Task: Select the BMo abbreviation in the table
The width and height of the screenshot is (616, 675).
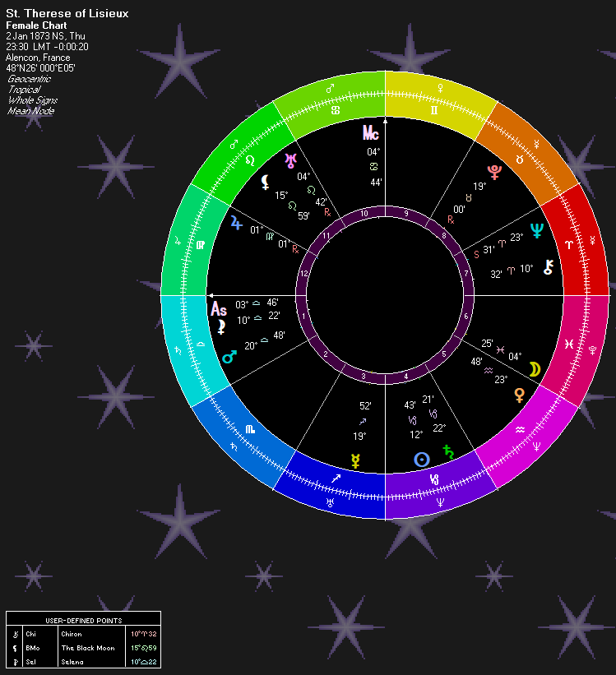Action: (x=33, y=648)
